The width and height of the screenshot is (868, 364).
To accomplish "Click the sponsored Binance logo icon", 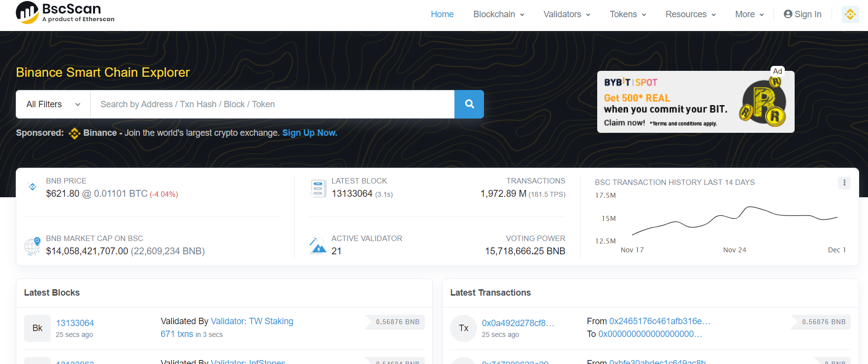I will [x=74, y=133].
